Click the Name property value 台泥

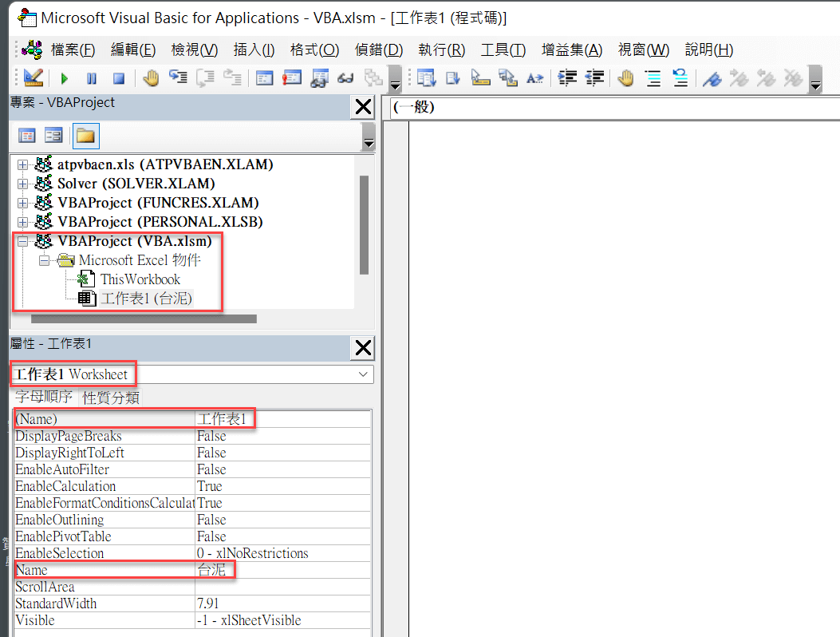point(283,570)
